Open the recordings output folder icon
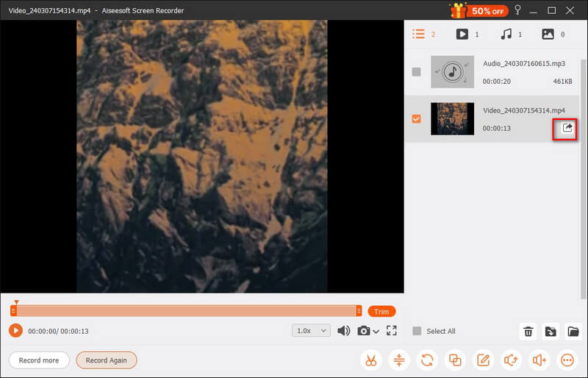The width and height of the screenshot is (588, 378). click(x=573, y=332)
